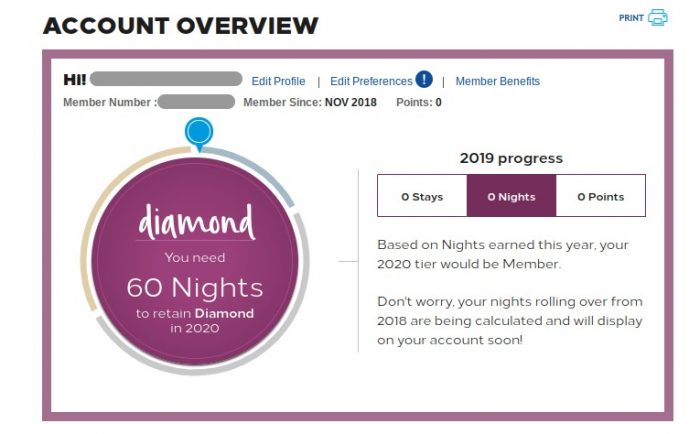Image resolution: width=700 pixels, height=434 pixels.
Task: Click the Account Overview heading
Action: click(181, 25)
